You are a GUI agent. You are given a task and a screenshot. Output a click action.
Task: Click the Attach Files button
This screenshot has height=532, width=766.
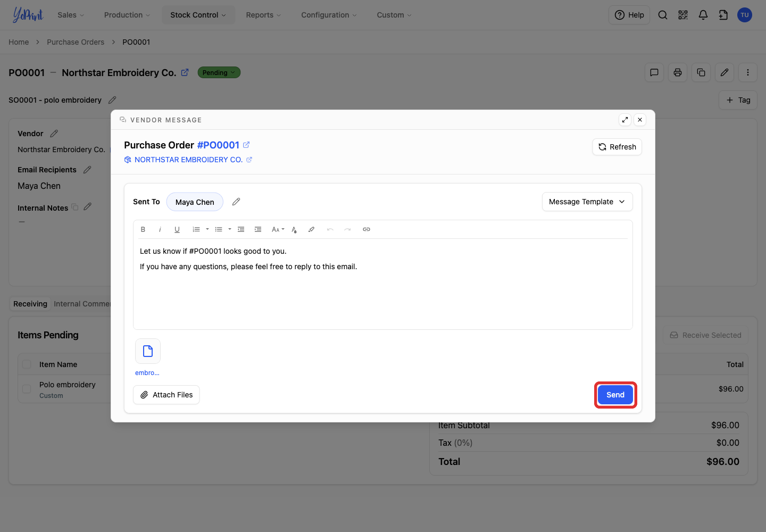[166, 395]
